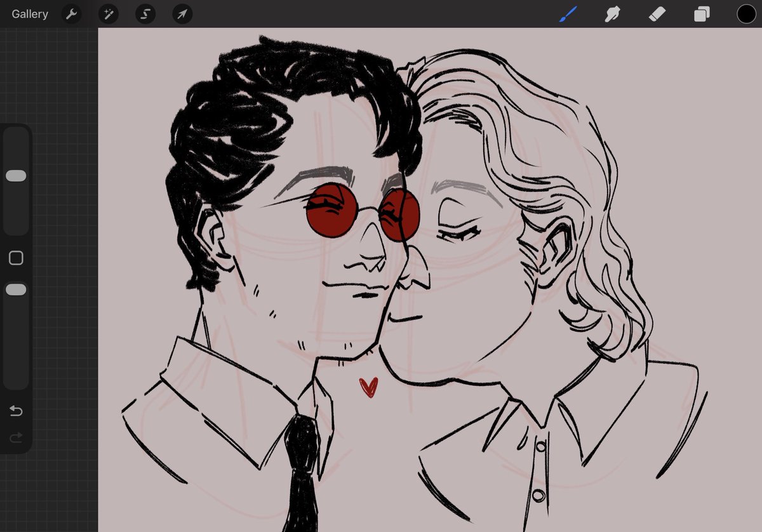Select the Brush tool
762x532 pixels.
tap(568, 14)
